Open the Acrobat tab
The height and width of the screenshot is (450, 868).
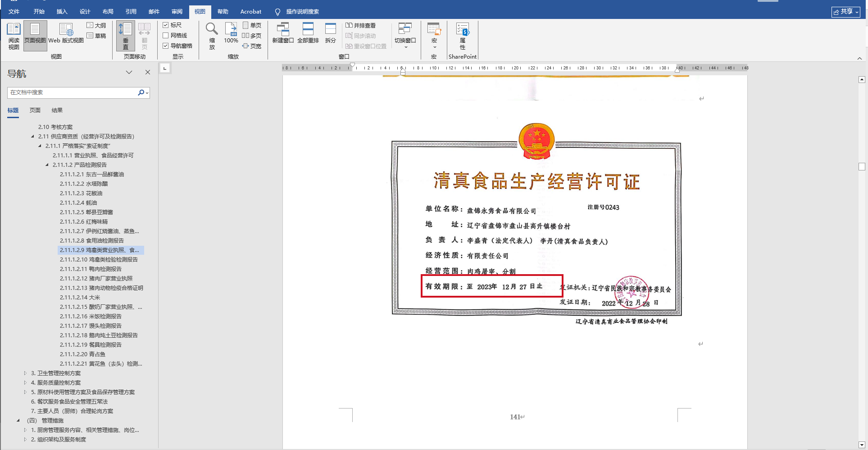coord(251,12)
